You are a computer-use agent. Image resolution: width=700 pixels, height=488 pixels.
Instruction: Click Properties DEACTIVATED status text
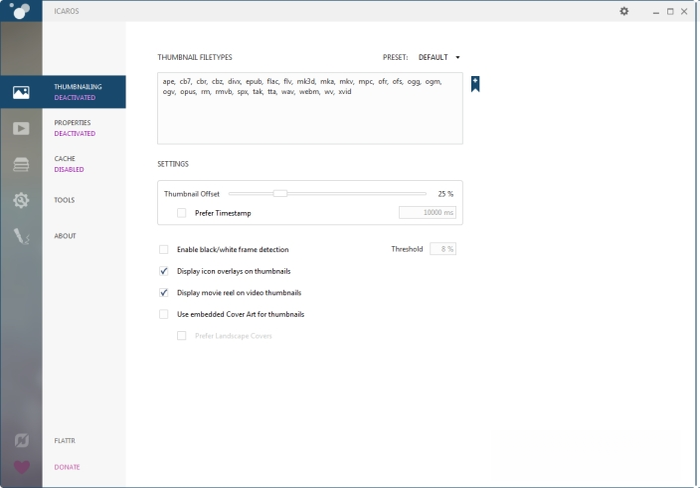pyautogui.click(x=75, y=133)
